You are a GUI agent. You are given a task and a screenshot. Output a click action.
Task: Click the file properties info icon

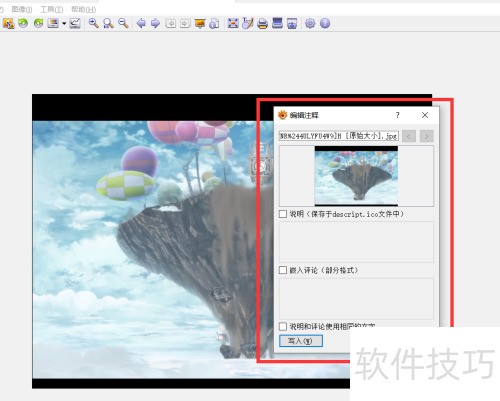click(x=215, y=23)
